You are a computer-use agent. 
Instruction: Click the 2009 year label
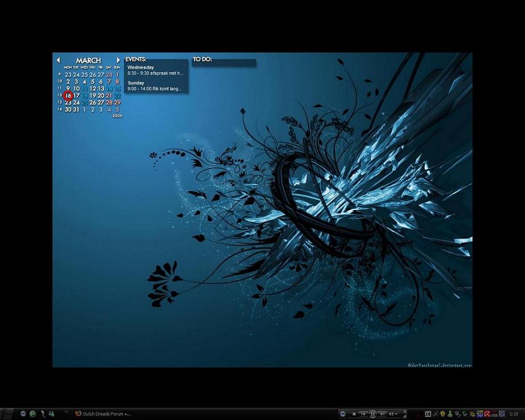(117, 116)
